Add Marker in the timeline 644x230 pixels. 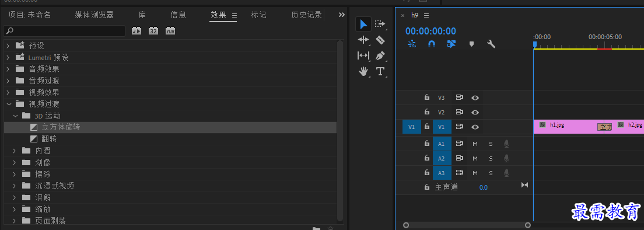tap(471, 44)
